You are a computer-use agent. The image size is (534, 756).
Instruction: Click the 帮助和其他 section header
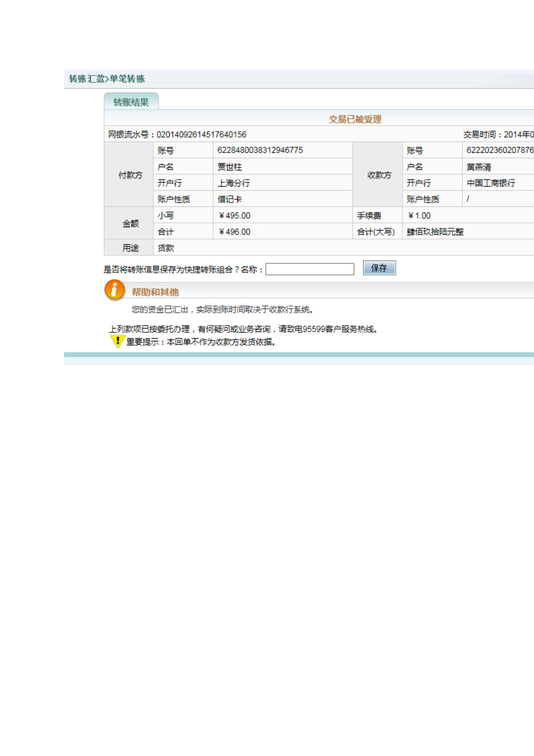(x=155, y=292)
